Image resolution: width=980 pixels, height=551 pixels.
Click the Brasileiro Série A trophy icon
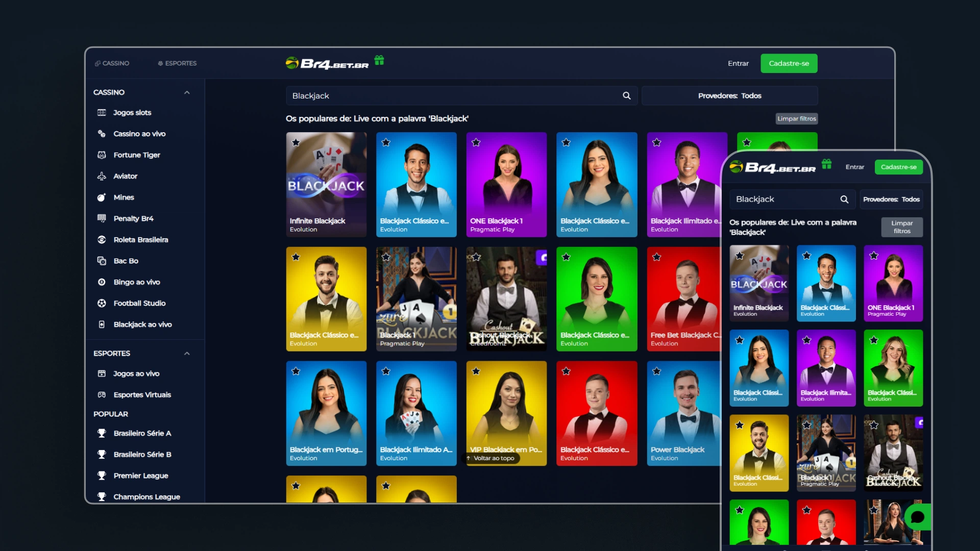102,433
